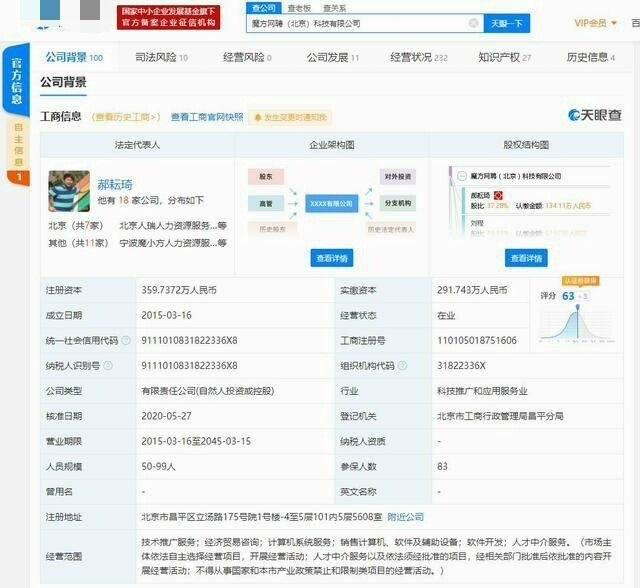Click the help icon beside 统一社会信用代码

(126, 340)
